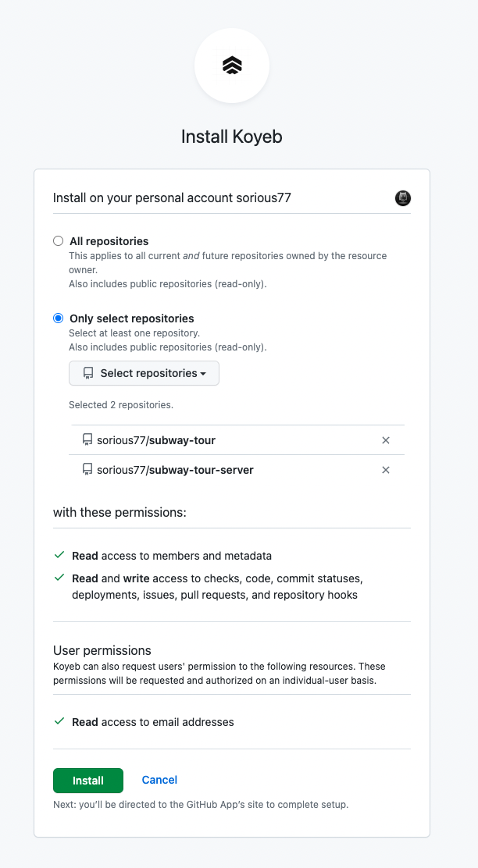Click the sorious77/subway-tour repository entry
Screen dimensions: 478x868
(x=156, y=440)
